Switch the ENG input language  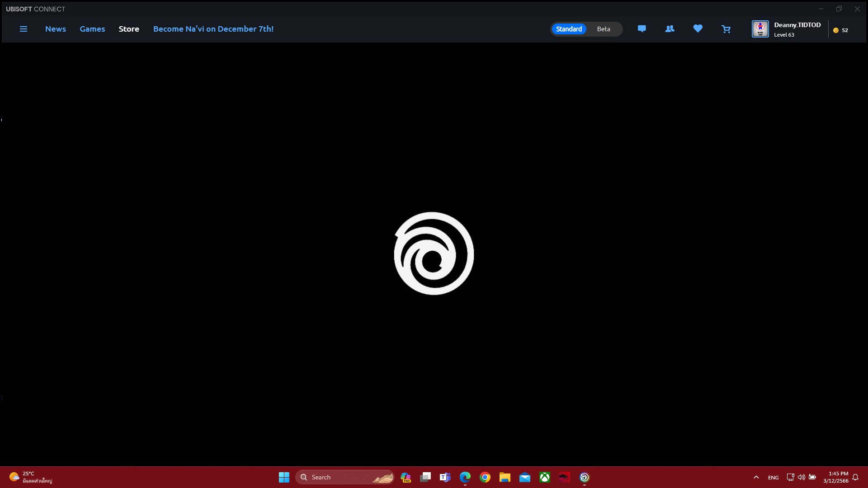pyautogui.click(x=773, y=478)
